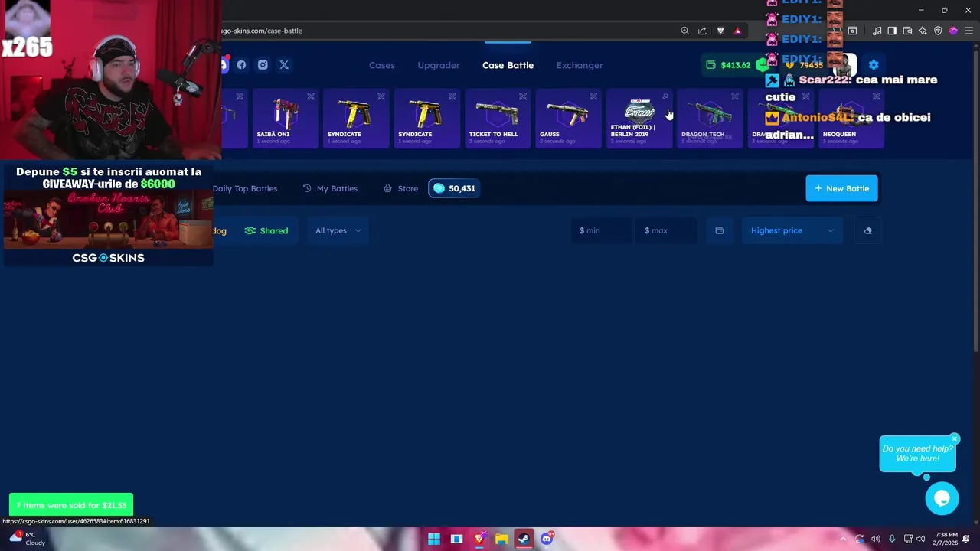
Task: Open the TICKET TO HELL drop card
Action: coord(497,118)
